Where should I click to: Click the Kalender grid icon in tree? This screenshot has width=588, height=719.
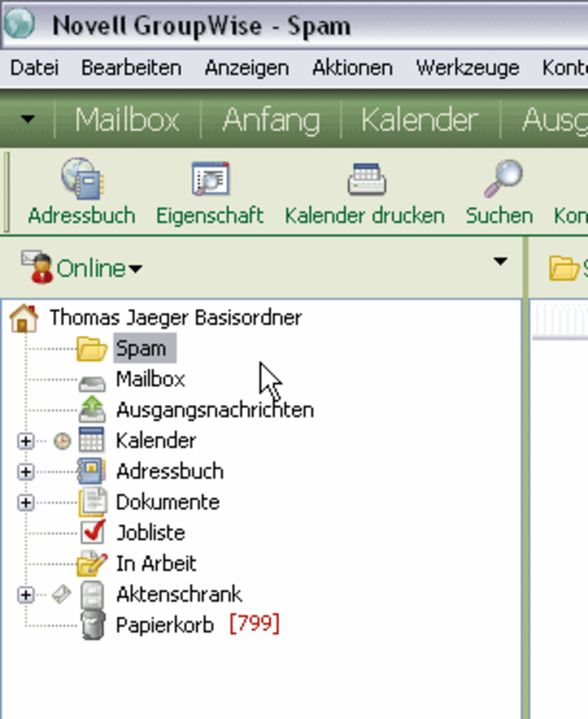point(91,440)
